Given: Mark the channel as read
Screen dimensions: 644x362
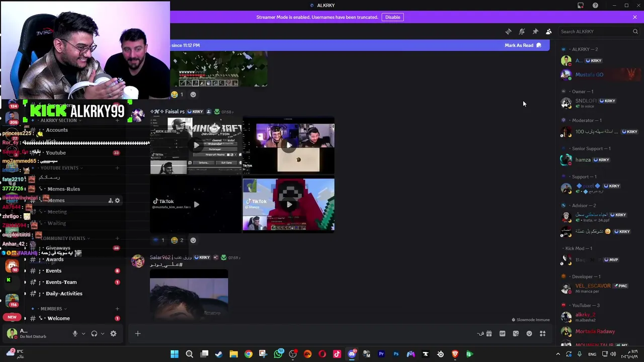Looking at the screenshot, I should click(x=523, y=45).
